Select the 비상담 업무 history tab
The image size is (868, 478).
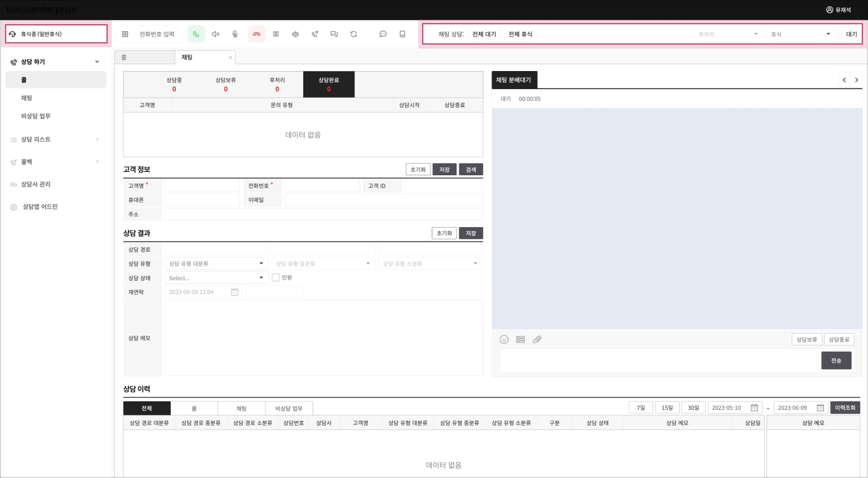tap(289, 408)
